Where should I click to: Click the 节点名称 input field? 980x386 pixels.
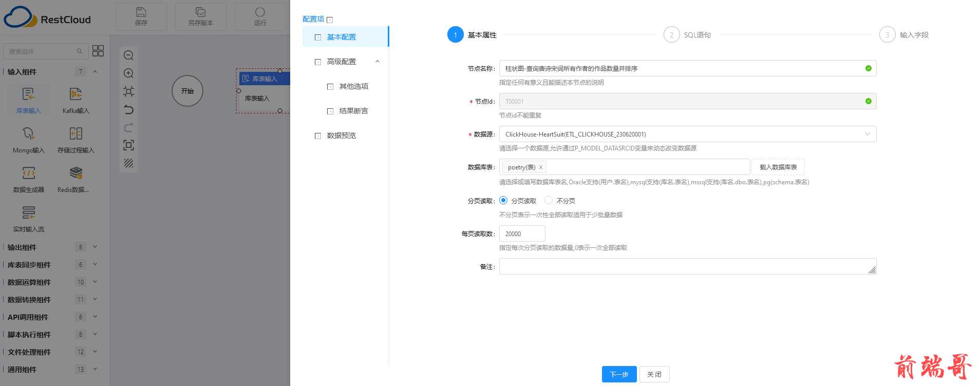click(688, 68)
